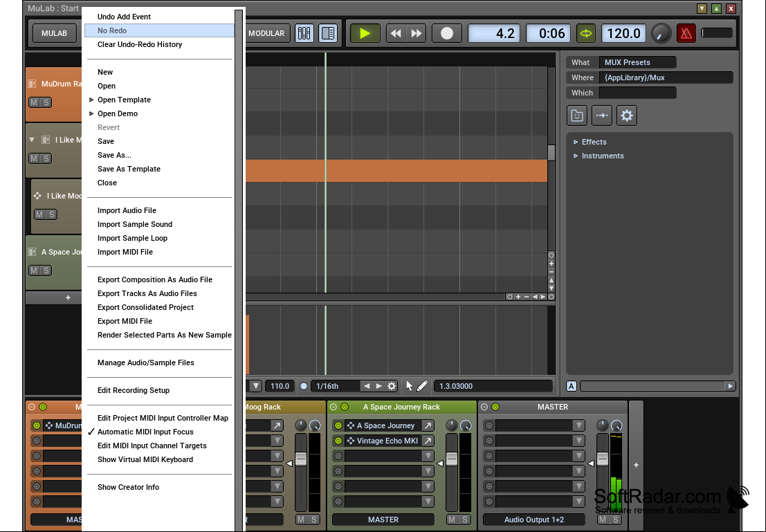
Task: Click the 0:06 time display
Action: [548, 33]
